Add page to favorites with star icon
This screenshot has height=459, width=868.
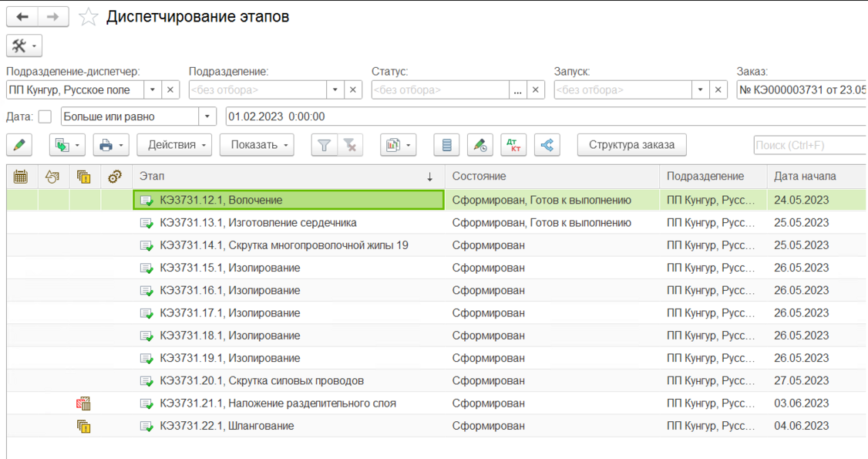(88, 17)
